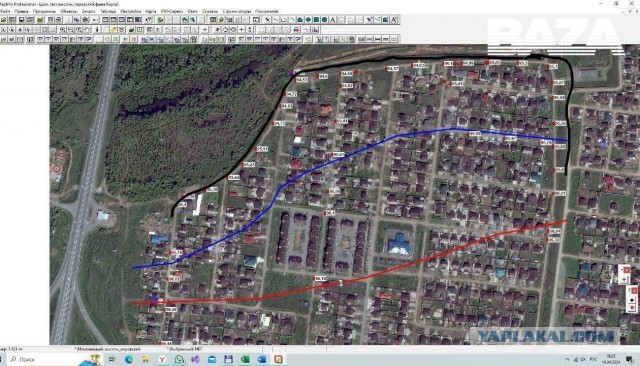Viewport: 640px width, 366px height.
Task: Open File Explorer from the taskbar
Action: click(145, 359)
